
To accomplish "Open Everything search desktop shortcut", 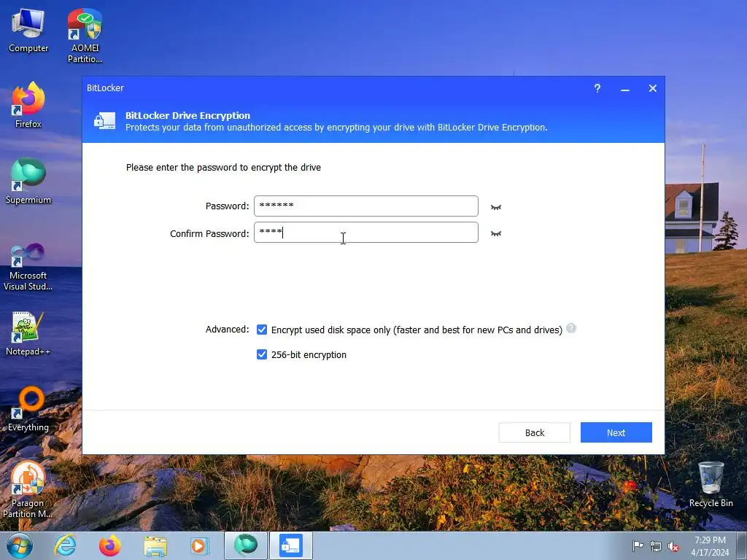I will [x=28, y=409].
